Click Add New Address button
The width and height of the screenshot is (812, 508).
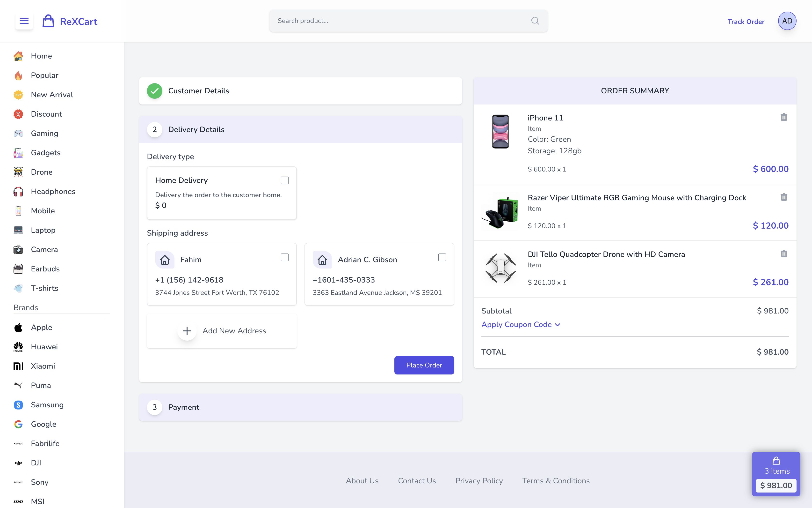(222, 331)
